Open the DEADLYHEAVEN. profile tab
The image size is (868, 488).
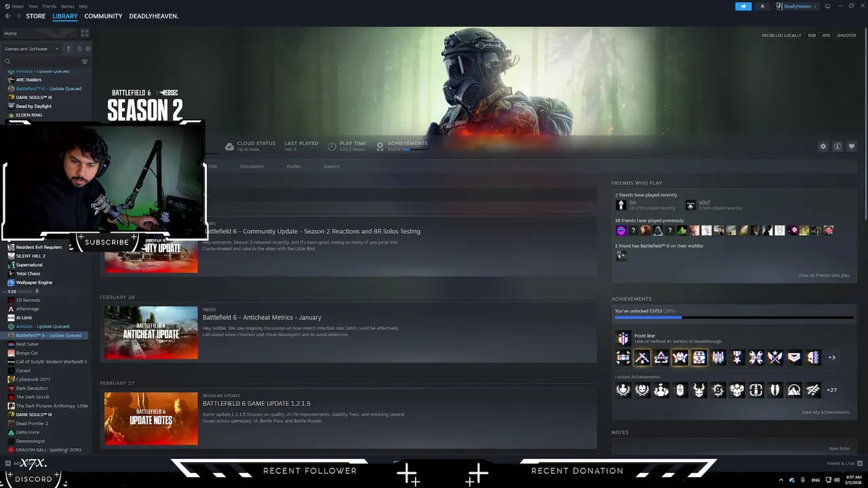tap(154, 16)
